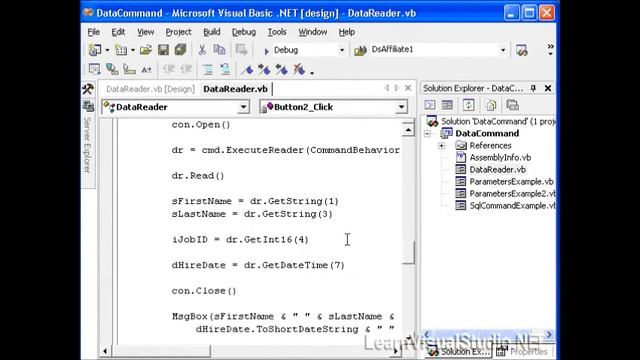The height and width of the screenshot is (360, 640).
Task: Click the Find in Files binoculars icon
Action: click(x=360, y=50)
